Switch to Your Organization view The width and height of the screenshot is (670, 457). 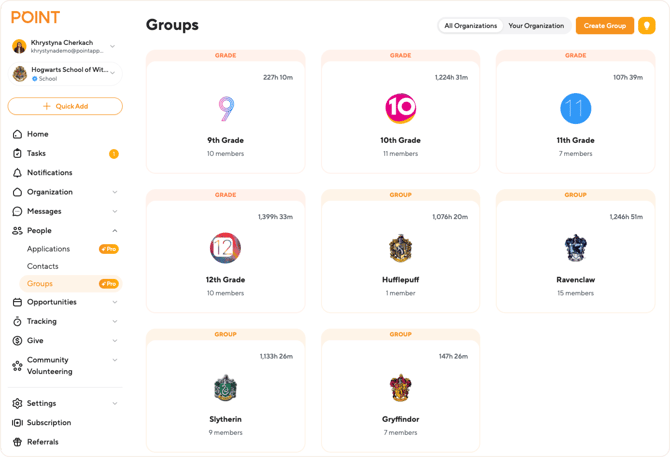pyautogui.click(x=536, y=26)
